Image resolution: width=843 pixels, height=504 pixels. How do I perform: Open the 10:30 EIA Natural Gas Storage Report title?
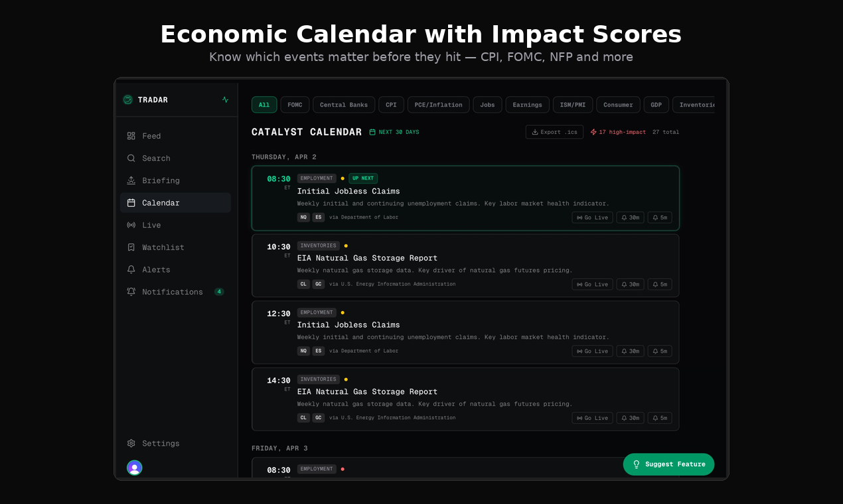[x=367, y=258]
